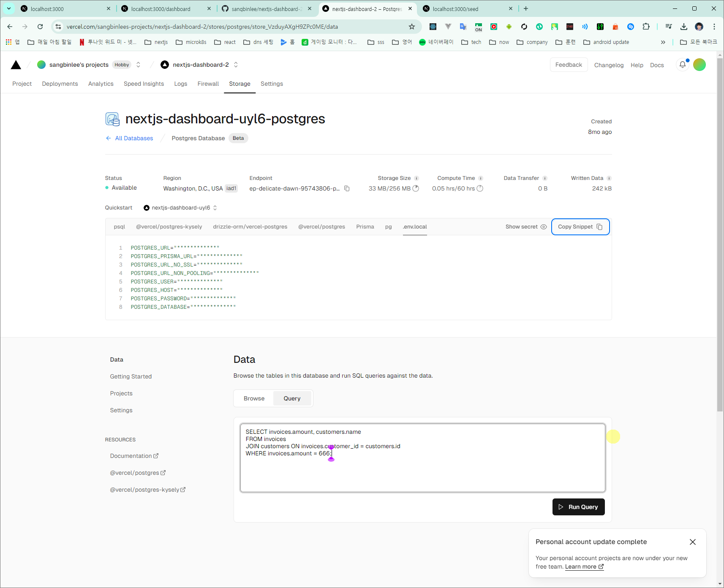Screen dimensions: 724x588
Task: Open the Logs tab
Action: (x=181, y=84)
